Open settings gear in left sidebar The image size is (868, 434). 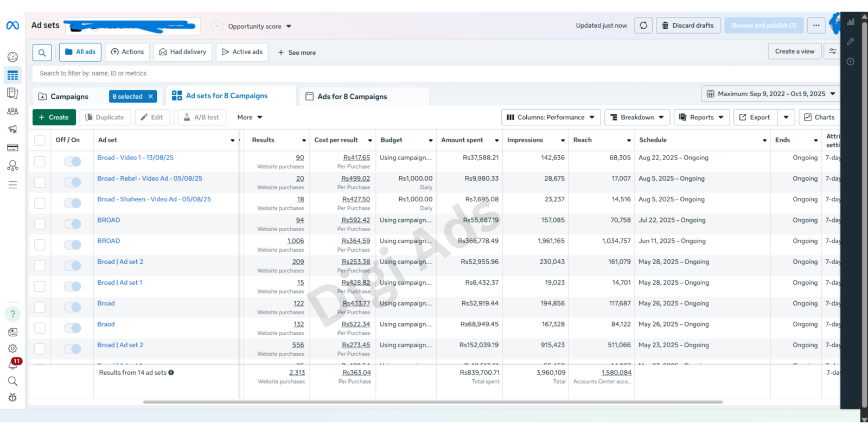click(12, 348)
